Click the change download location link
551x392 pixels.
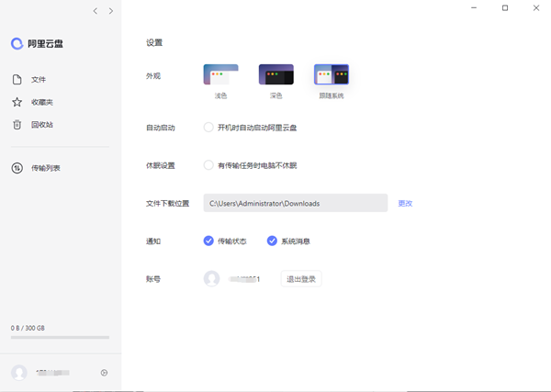[405, 203]
